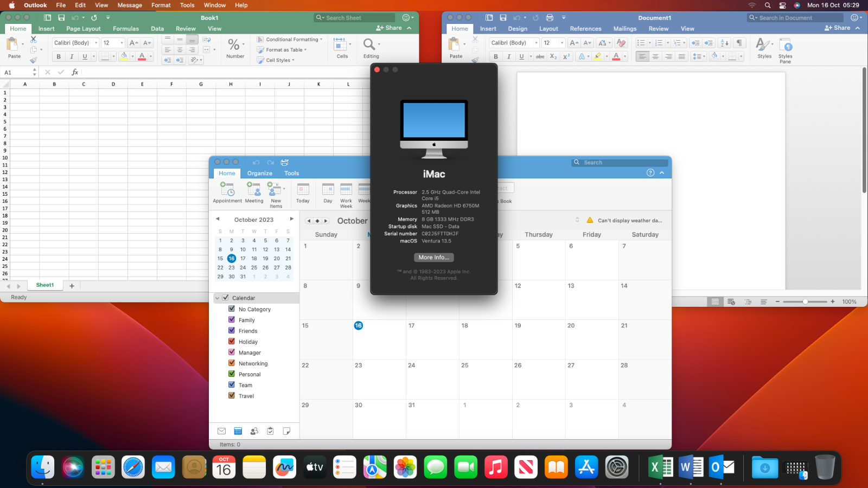Open Word font size dropdown
This screenshot has height=488, width=868.
click(x=561, y=43)
